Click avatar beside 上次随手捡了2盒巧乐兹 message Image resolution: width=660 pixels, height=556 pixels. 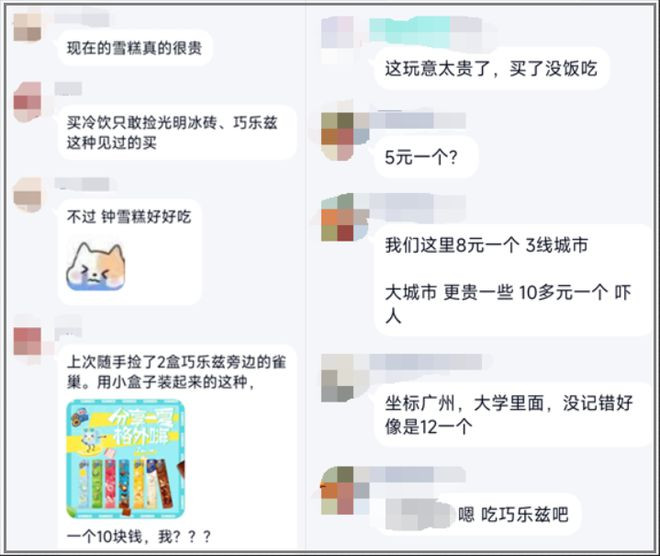coord(27,341)
